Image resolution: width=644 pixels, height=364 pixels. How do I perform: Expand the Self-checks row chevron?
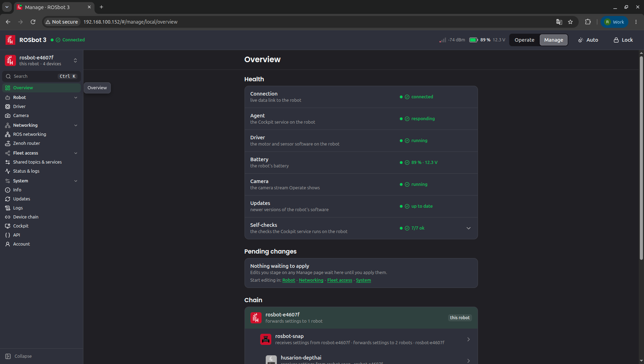coord(469,228)
